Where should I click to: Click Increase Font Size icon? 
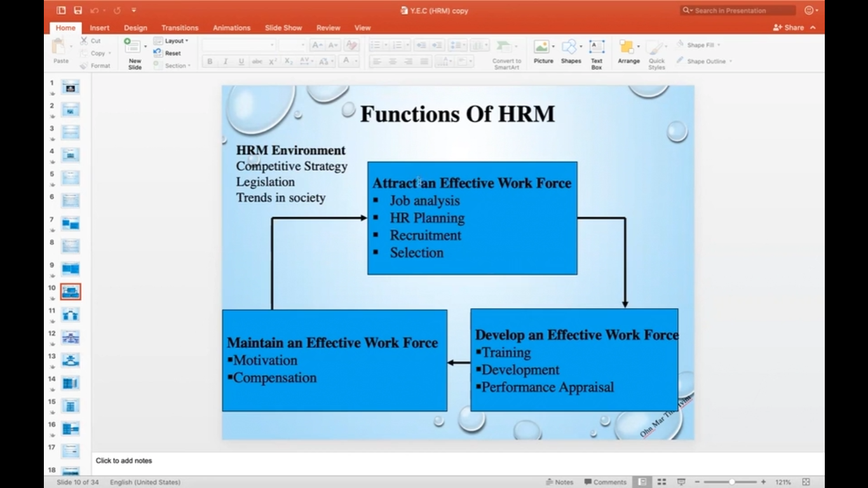(317, 45)
